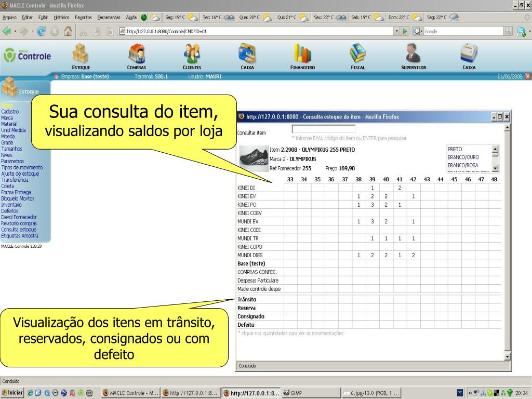
Task: Open back button history dropdown arrow
Action: (x=15, y=31)
